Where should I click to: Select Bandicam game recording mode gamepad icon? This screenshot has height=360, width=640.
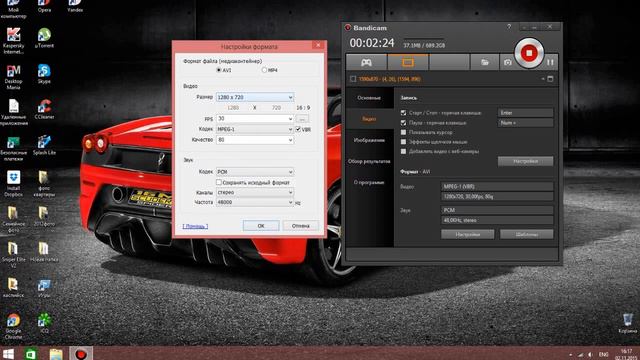pos(366,62)
